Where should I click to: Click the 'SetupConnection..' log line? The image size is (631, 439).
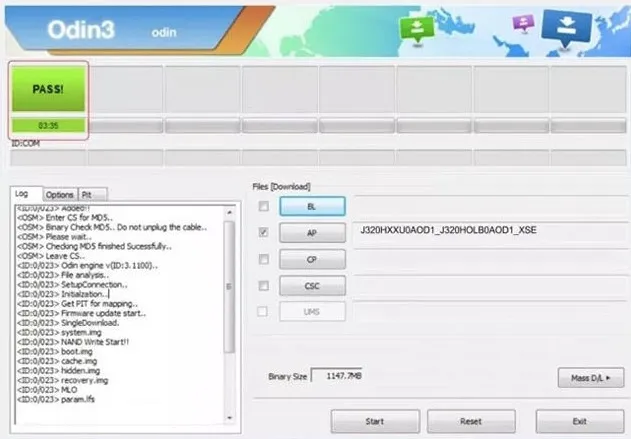pyautogui.click(x=72, y=284)
